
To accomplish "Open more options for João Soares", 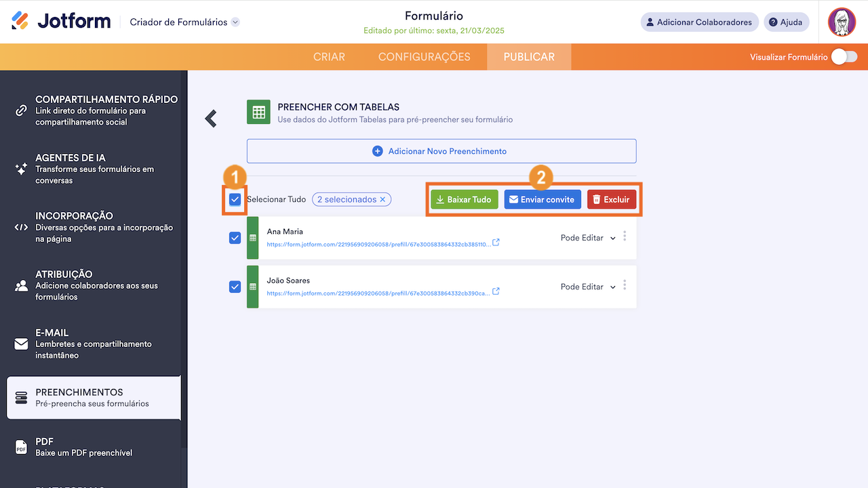I will point(625,285).
